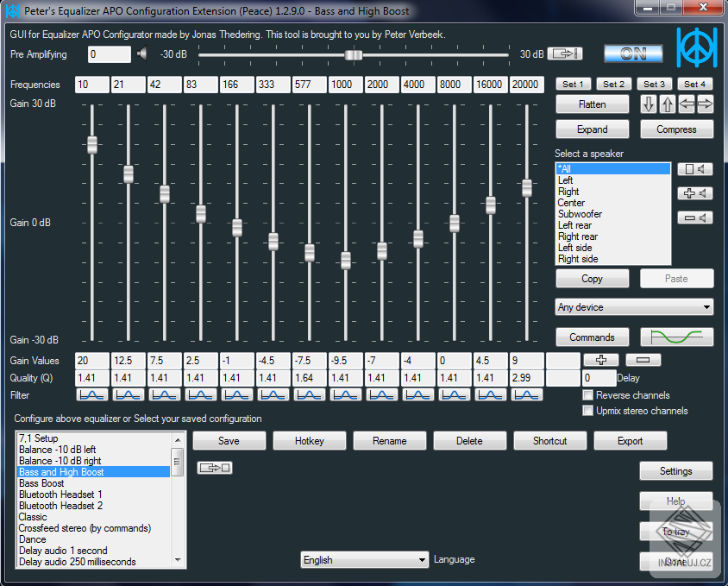Viewport: 728px width, 586px height.
Task: Click the green frequency response graph button
Action: (676, 337)
